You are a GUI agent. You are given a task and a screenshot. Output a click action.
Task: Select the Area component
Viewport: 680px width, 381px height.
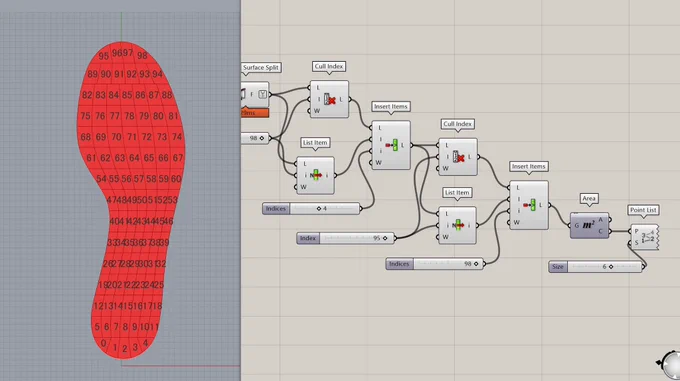pos(589,225)
